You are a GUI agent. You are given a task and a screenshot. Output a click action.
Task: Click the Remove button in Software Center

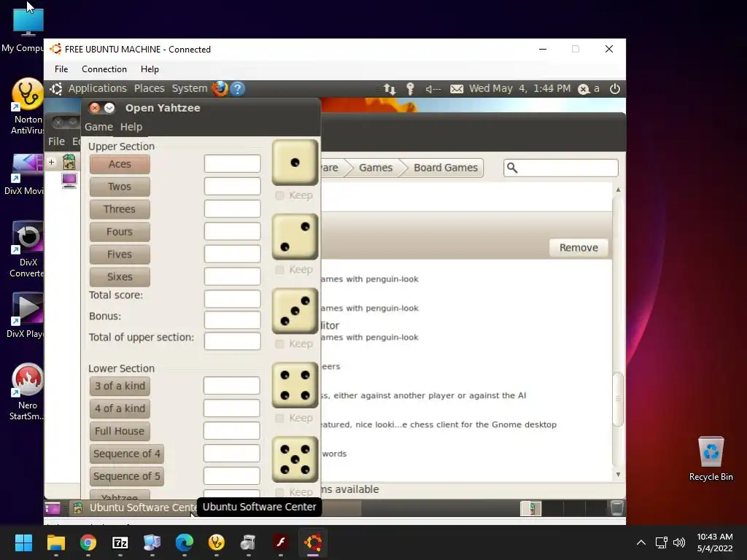tap(578, 248)
